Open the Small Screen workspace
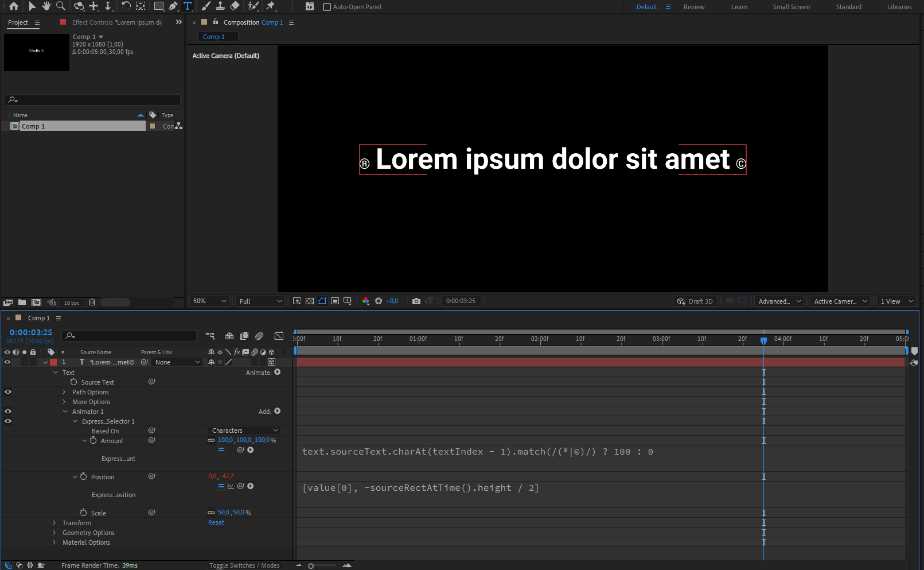924x570 pixels. click(x=791, y=6)
